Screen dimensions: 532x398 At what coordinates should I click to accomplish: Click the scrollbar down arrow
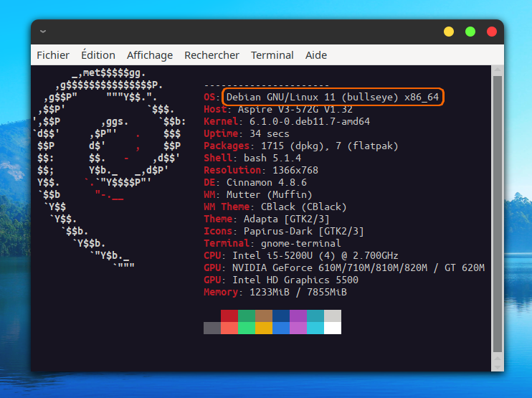click(496, 365)
